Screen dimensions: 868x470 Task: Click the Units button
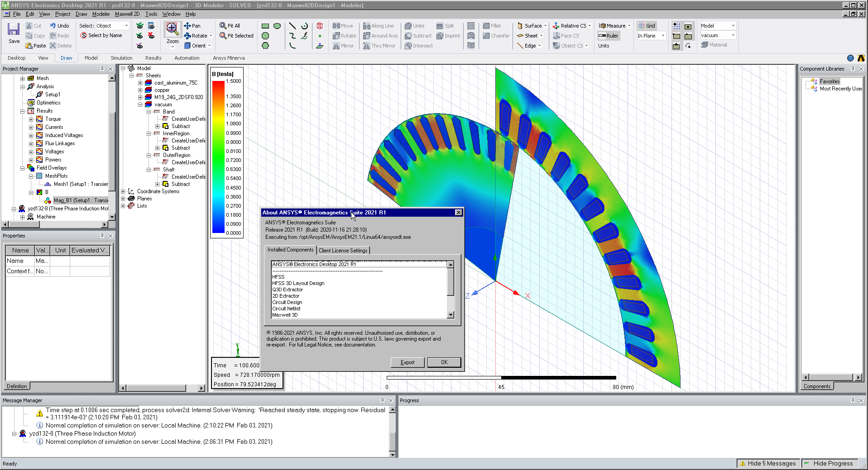pos(604,46)
